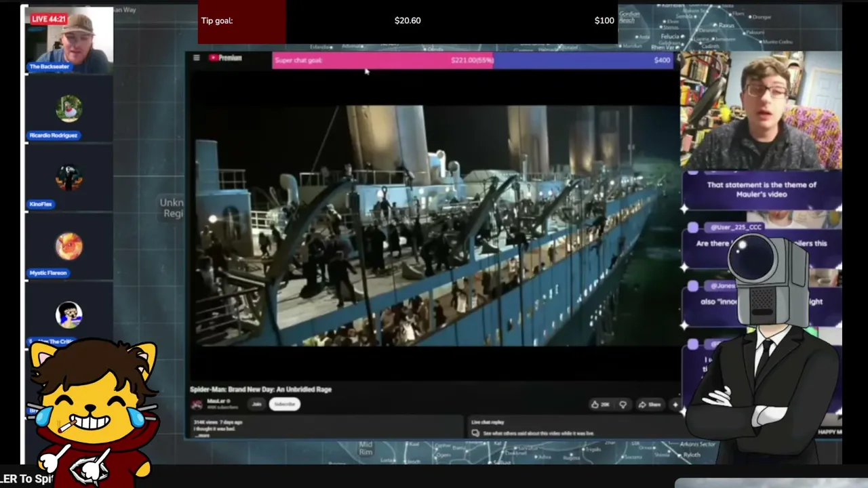Image resolution: width=868 pixels, height=488 pixels.
Task: Click '314K views 7 days ago' description text
Action: (218, 422)
